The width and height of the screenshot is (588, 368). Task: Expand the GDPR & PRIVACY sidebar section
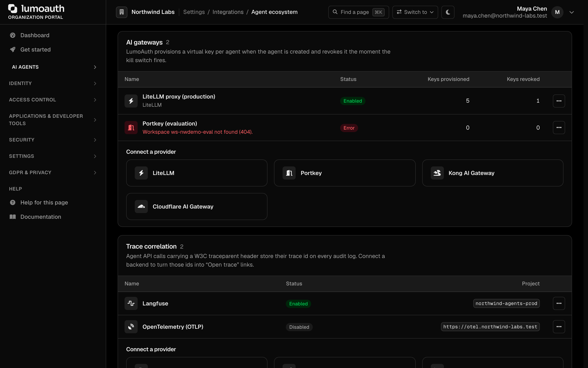(53, 173)
